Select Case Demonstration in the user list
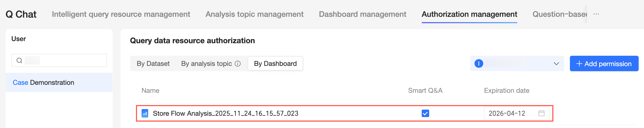 pyautogui.click(x=43, y=83)
